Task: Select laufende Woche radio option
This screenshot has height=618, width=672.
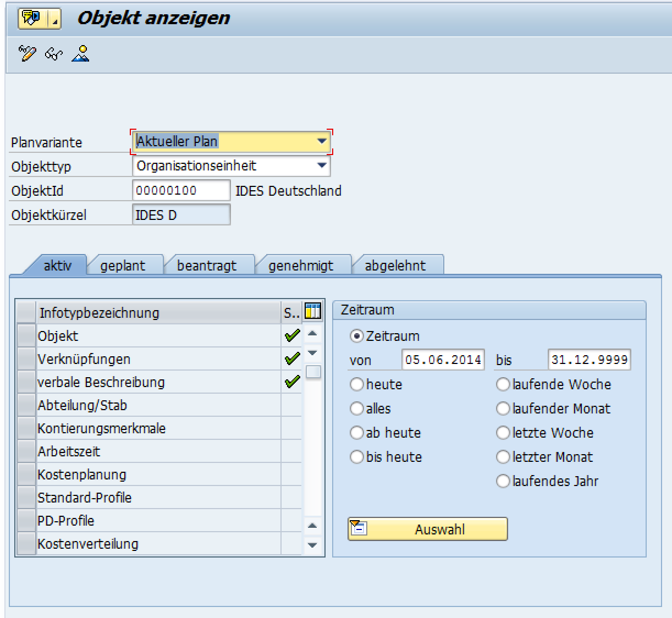Action: pos(503,384)
